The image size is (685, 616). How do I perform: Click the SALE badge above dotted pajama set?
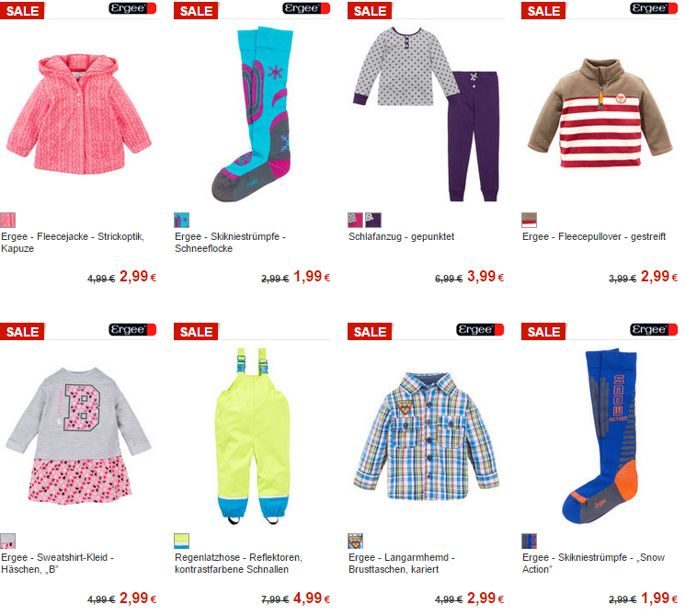pos(370,10)
